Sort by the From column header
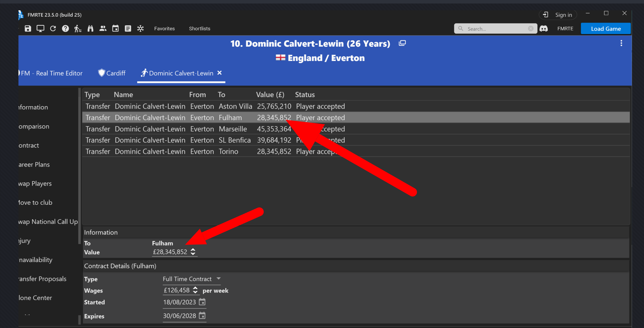644x328 pixels. pos(197,95)
